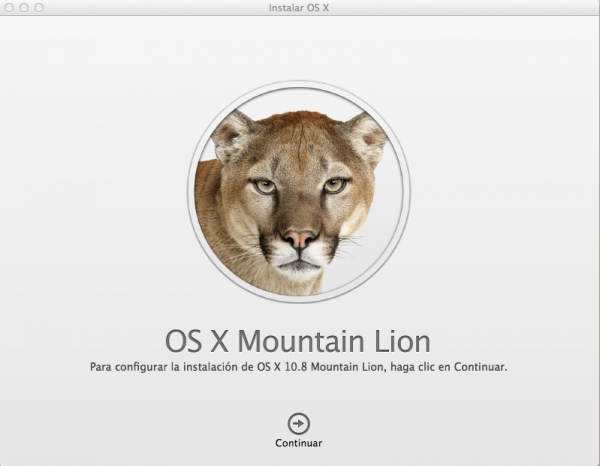Image resolution: width=600 pixels, height=466 pixels.
Task: Click the Continuar arrow icon
Action: [298, 424]
